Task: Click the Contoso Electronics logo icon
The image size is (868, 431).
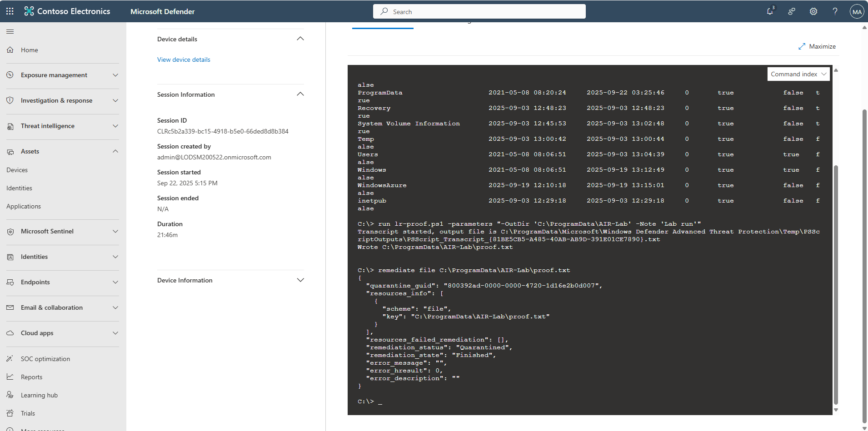Action: [x=29, y=11]
